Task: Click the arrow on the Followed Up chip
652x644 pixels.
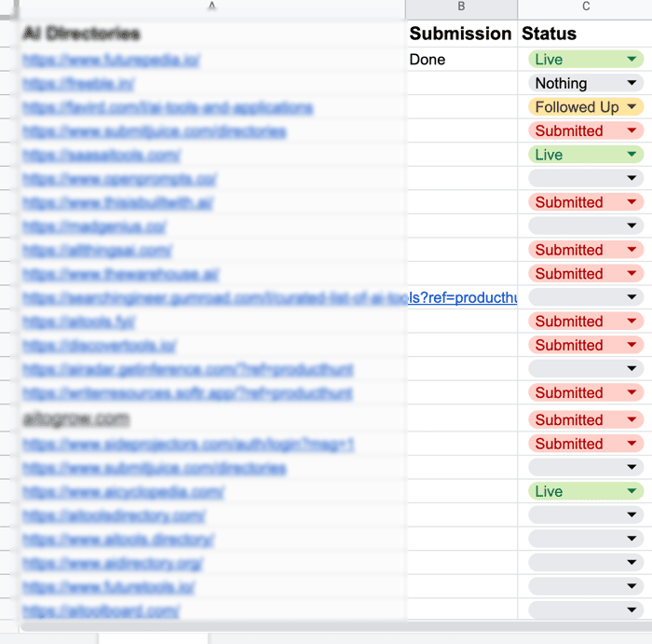Action: [632, 107]
